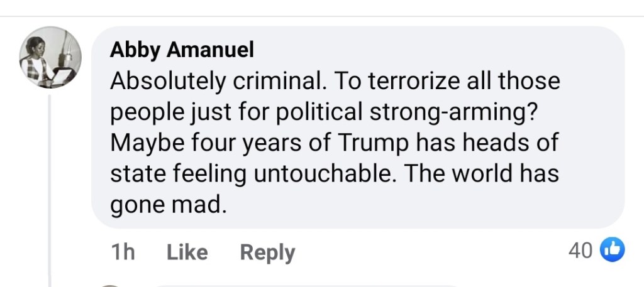Open the 1h timestamp link
Screen dimensions: 644x287
123,252
